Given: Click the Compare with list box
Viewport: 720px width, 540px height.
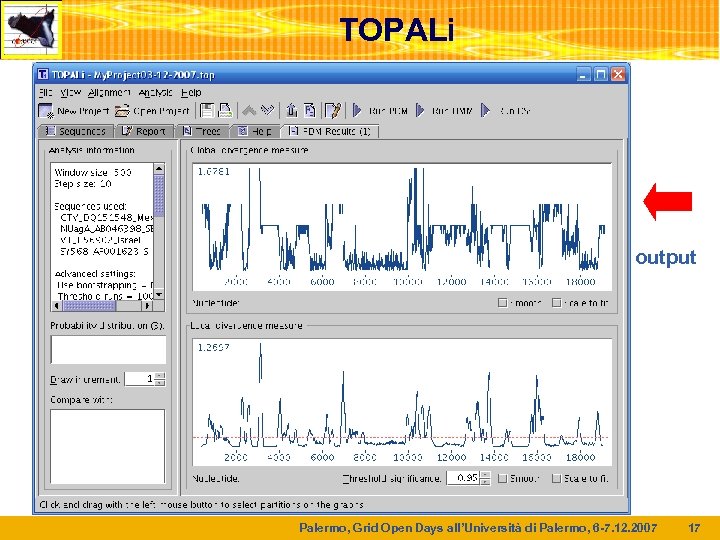Looking at the screenshot, I should (107, 447).
